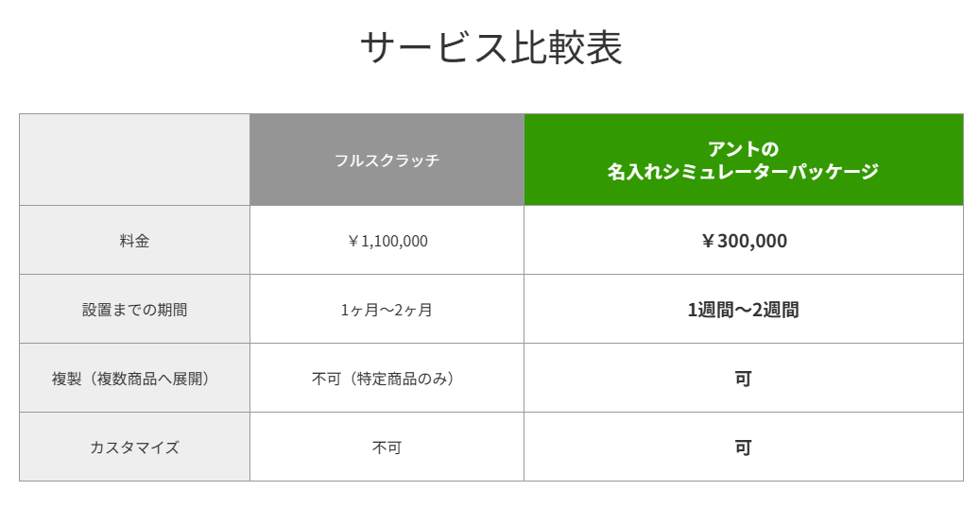Click the サービス比較表 page title

coord(490,48)
